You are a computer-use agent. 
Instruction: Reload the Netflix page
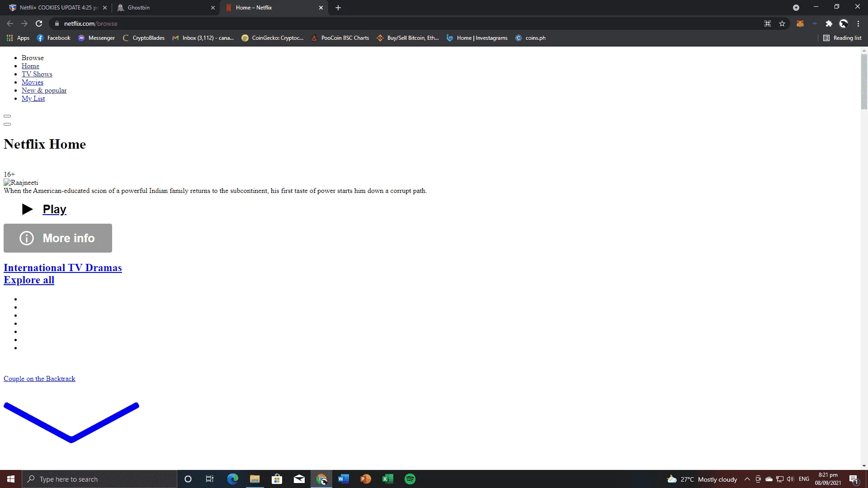pos(39,23)
